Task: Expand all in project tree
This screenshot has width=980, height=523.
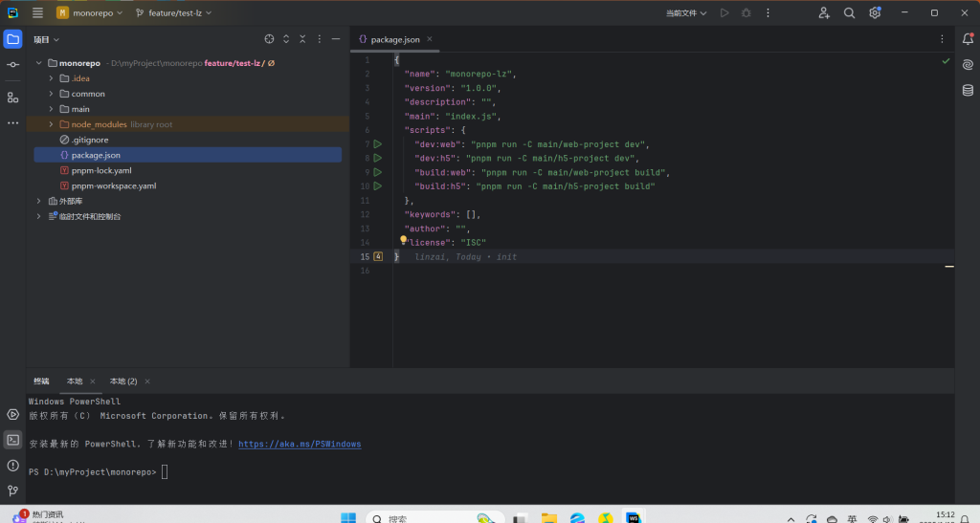Action: pyautogui.click(x=286, y=38)
